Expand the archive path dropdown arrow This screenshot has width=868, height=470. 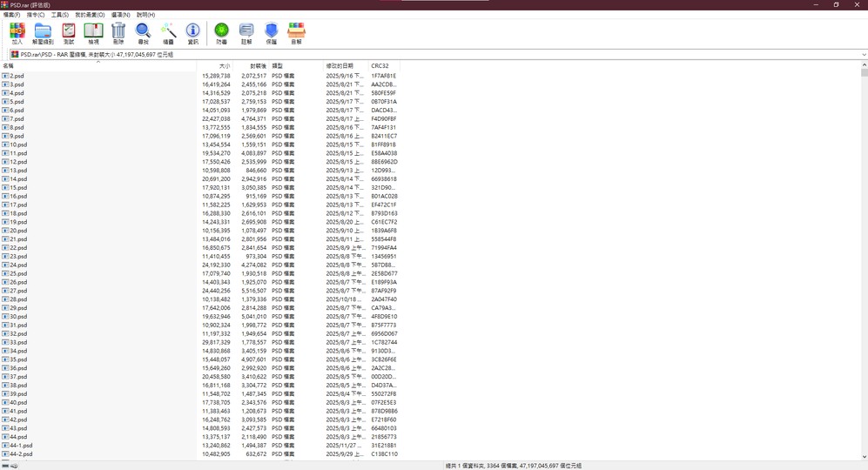(864, 55)
